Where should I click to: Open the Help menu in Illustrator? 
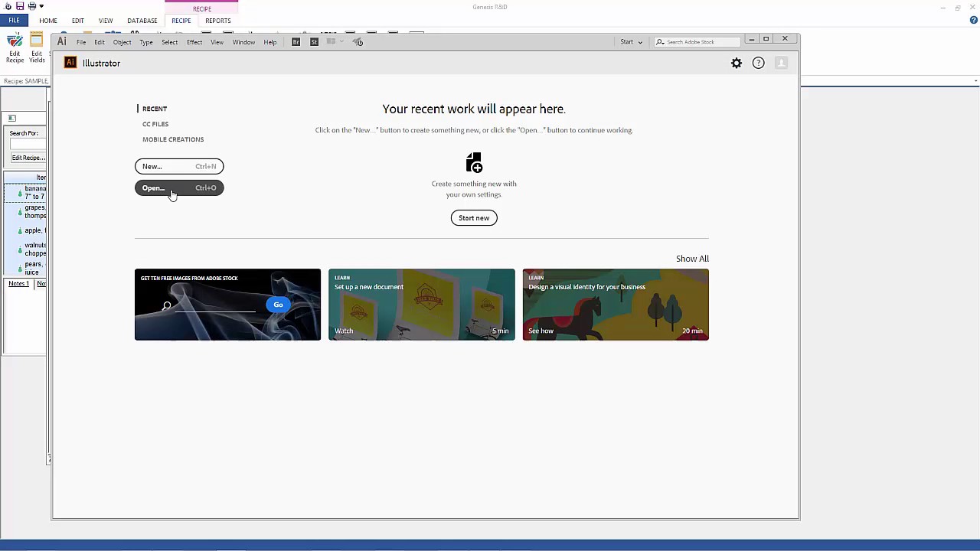coord(270,42)
